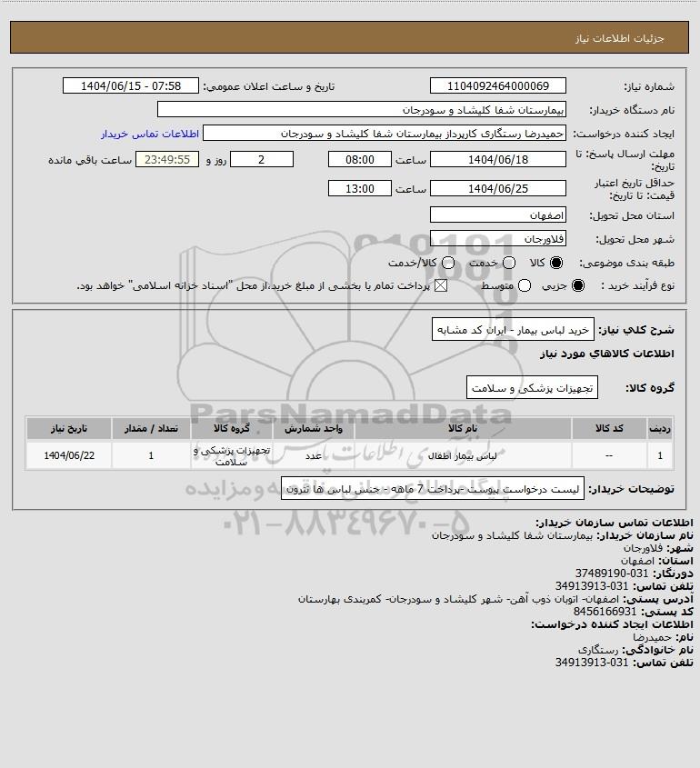
Task: Click the price validity date 1404/06/25 field
Action: [497, 188]
